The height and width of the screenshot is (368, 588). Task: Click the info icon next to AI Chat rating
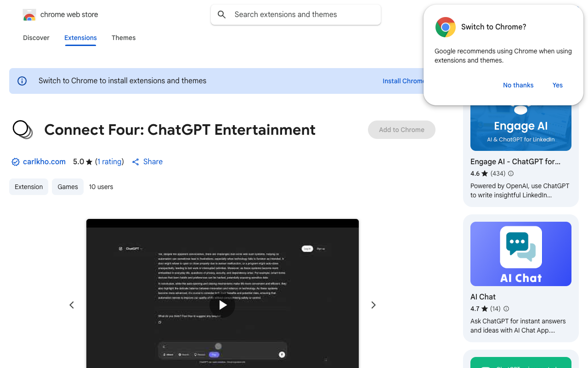coord(506,309)
